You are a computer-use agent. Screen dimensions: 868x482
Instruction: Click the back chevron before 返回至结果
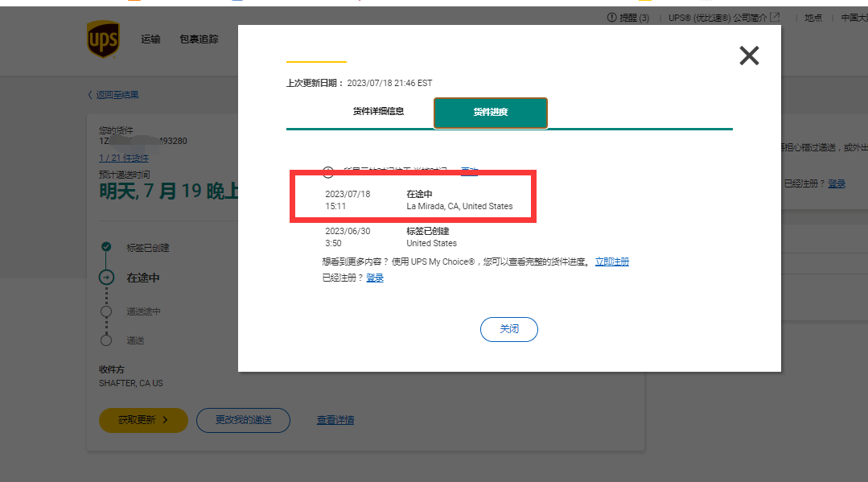[88, 94]
